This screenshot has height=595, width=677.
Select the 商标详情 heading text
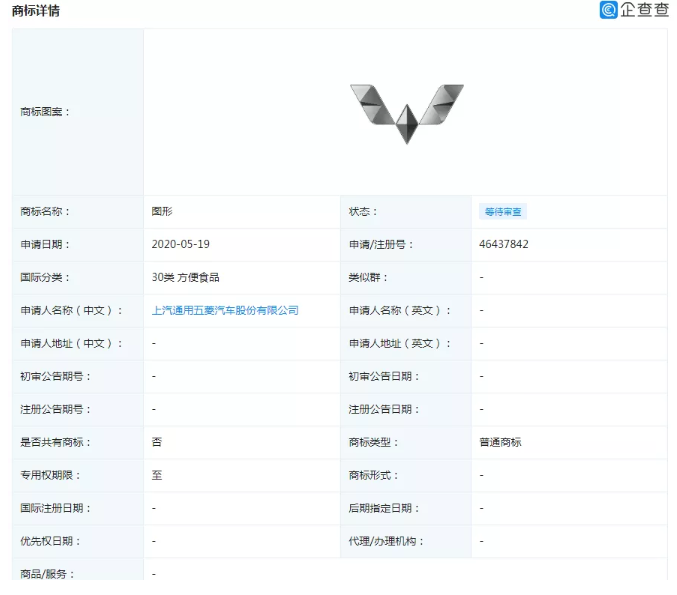pos(36,11)
